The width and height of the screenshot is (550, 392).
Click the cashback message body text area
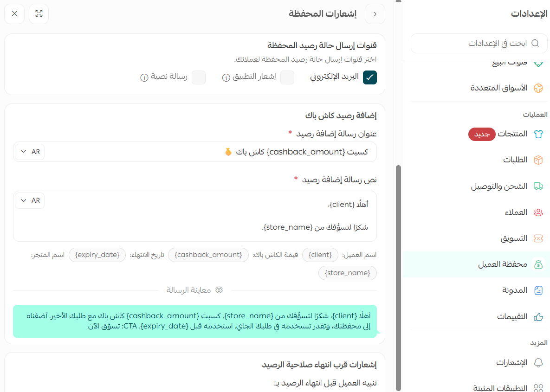[195, 216]
